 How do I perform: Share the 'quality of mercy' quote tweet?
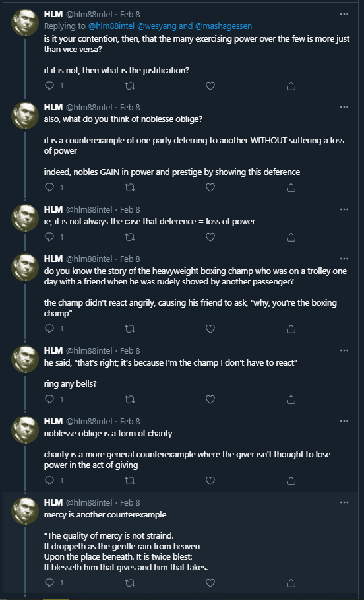tap(291, 583)
